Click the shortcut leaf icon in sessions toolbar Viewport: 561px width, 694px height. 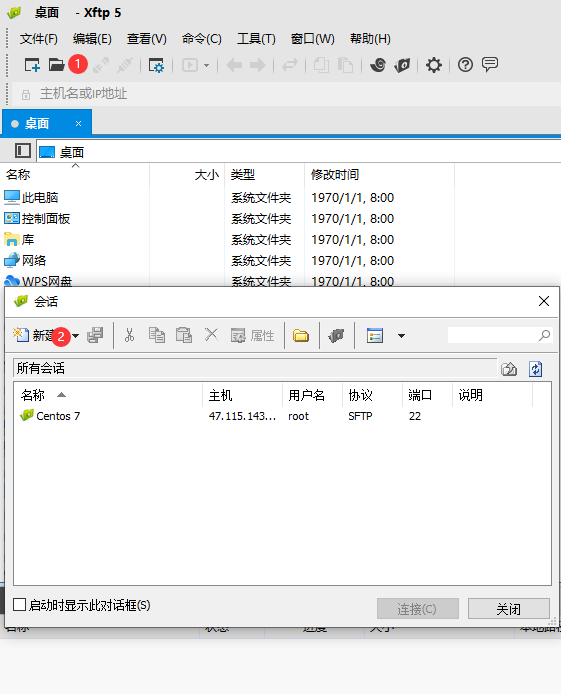336,335
